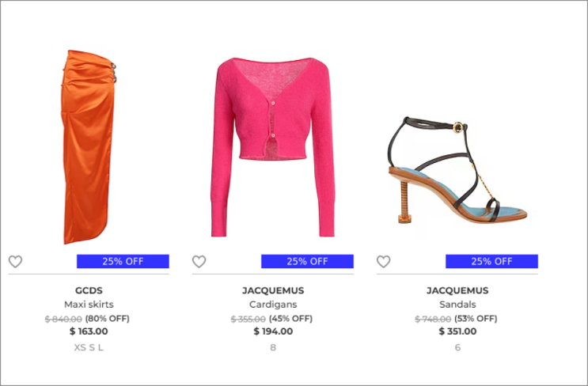Select the Maxi skirts category link

click(89, 305)
